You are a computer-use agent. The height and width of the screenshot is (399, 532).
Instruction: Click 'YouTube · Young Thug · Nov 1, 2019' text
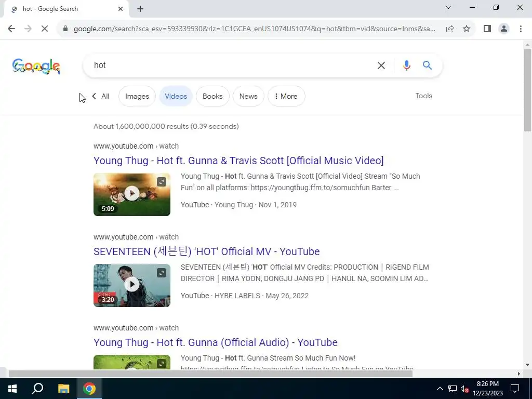pyautogui.click(x=238, y=205)
